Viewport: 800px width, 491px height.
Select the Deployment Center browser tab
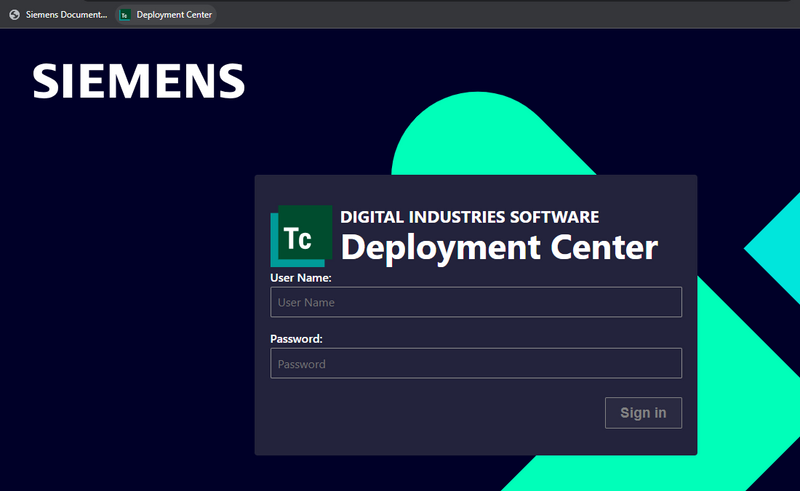click(166, 15)
